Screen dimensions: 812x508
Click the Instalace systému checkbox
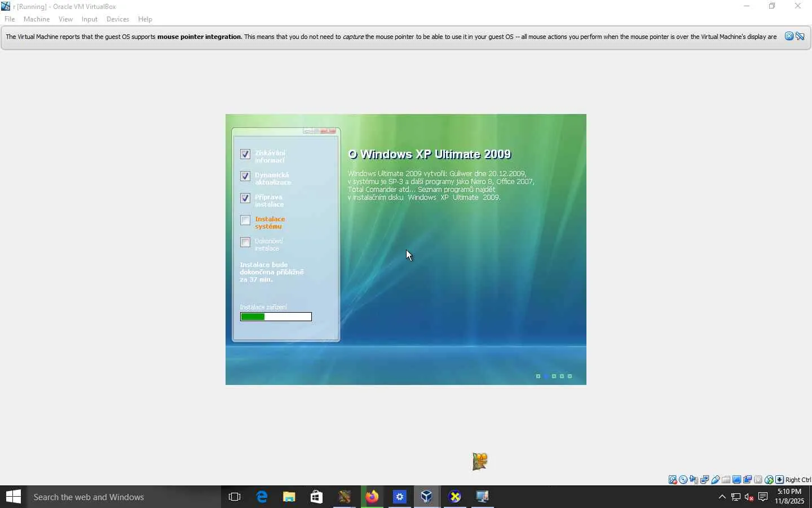click(245, 220)
